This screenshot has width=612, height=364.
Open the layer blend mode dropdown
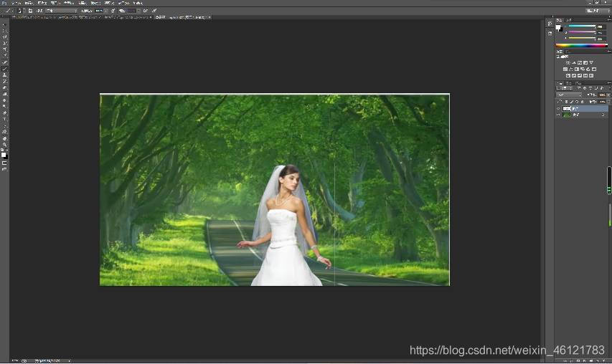(x=569, y=95)
